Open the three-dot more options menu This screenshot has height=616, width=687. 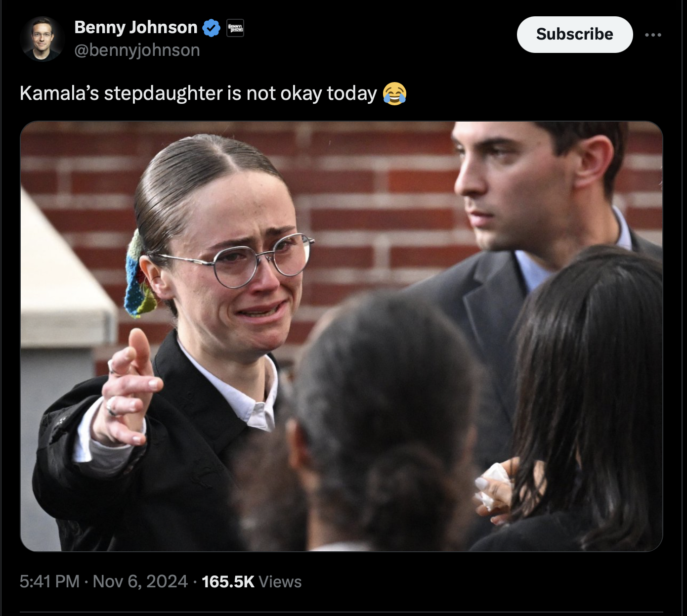(x=653, y=35)
